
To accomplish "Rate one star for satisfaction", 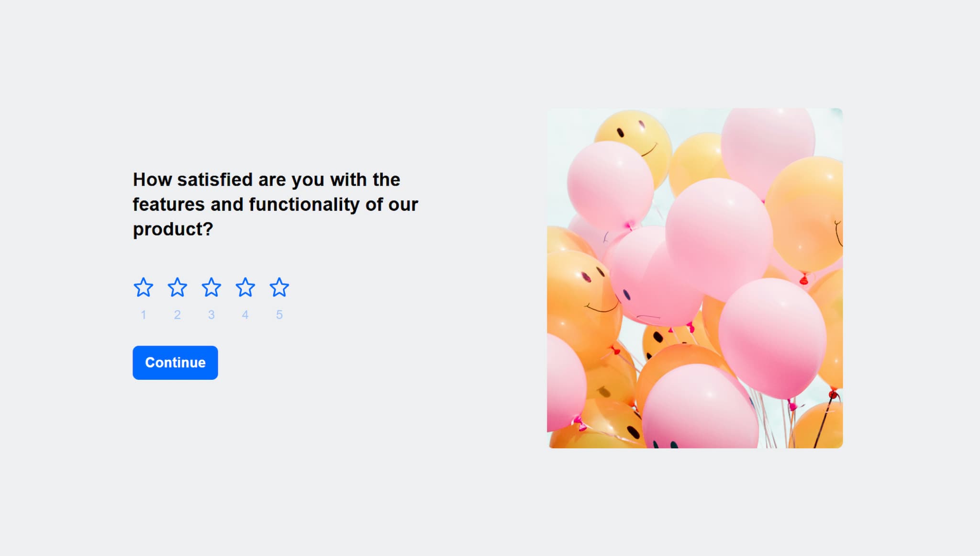I will pos(143,287).
